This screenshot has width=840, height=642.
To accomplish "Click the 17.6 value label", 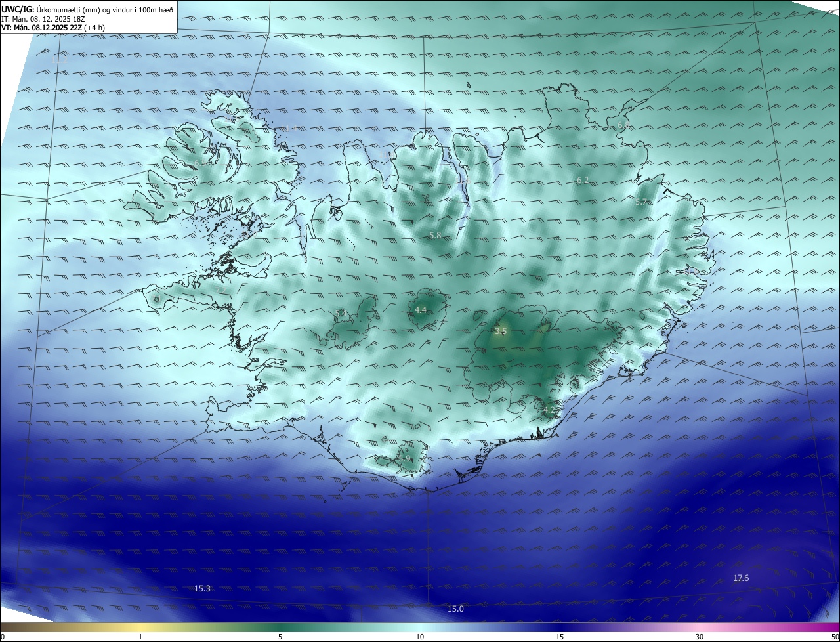I will coord(741,578).
